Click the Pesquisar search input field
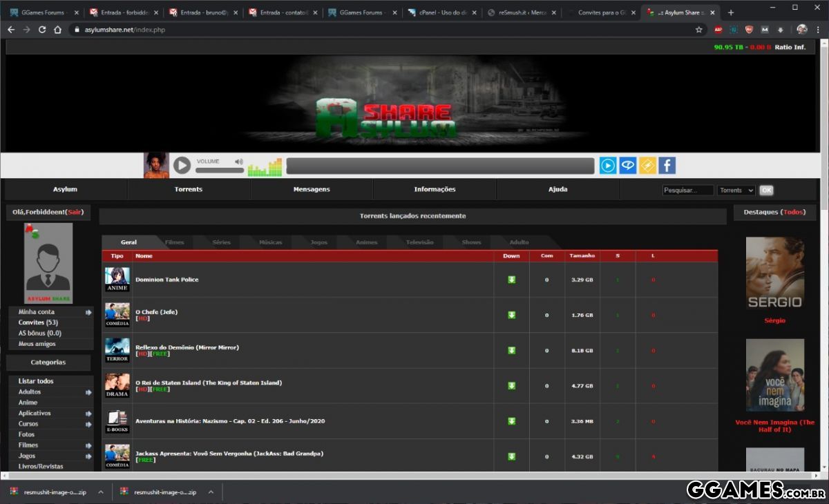Image resolution: width=829 pixels, height=504 pixels. [x=687, y=191]
